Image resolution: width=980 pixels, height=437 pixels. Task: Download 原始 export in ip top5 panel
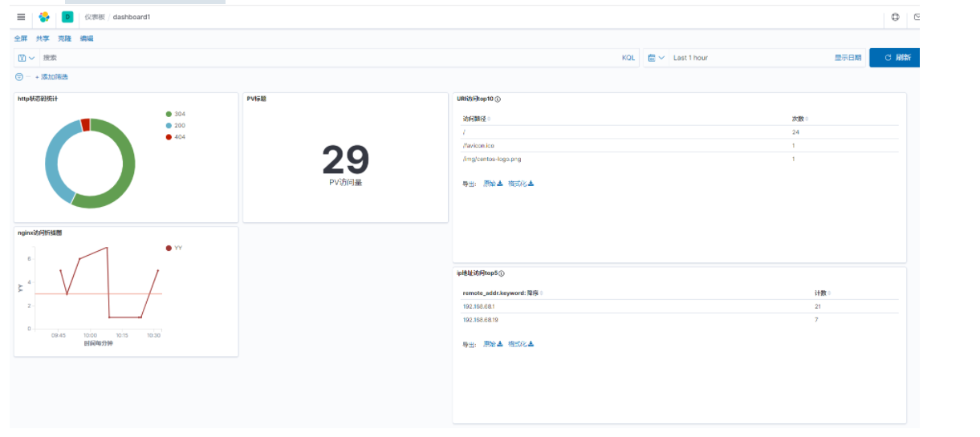493,344
